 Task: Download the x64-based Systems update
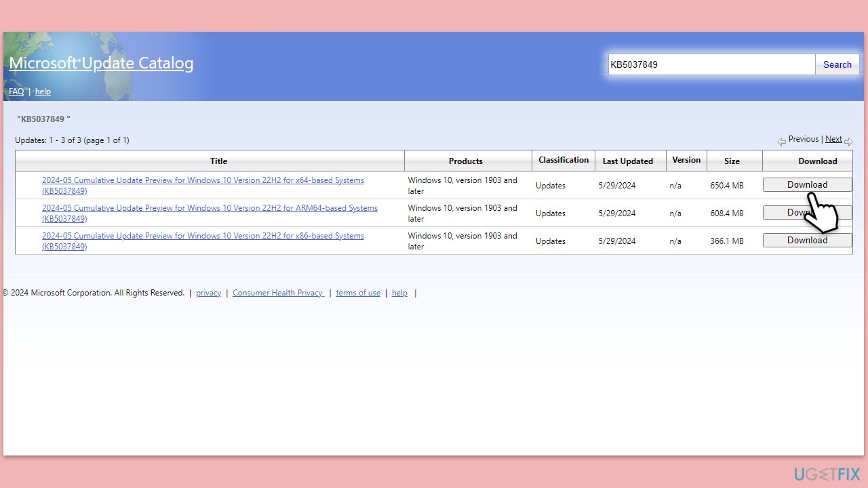click(807, 185)
